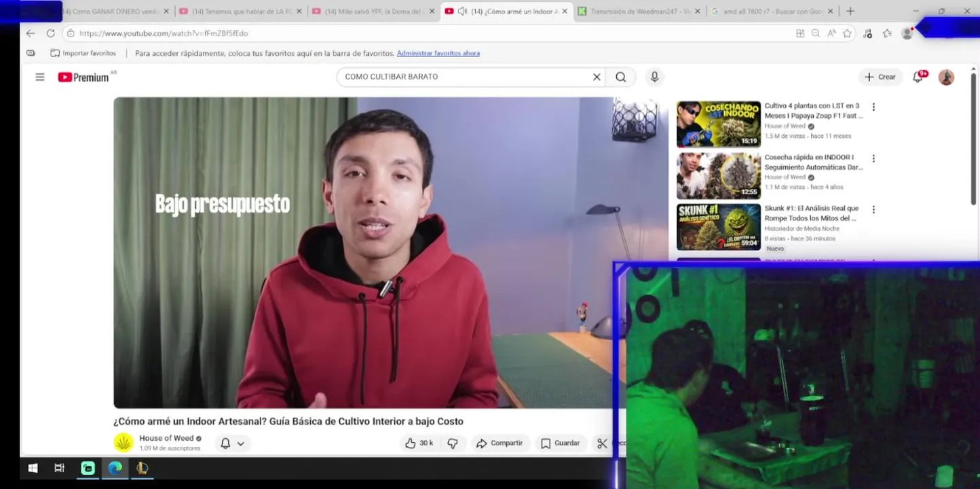
Task: More options for Cultivo 4 plantas video
Action: 873,107
